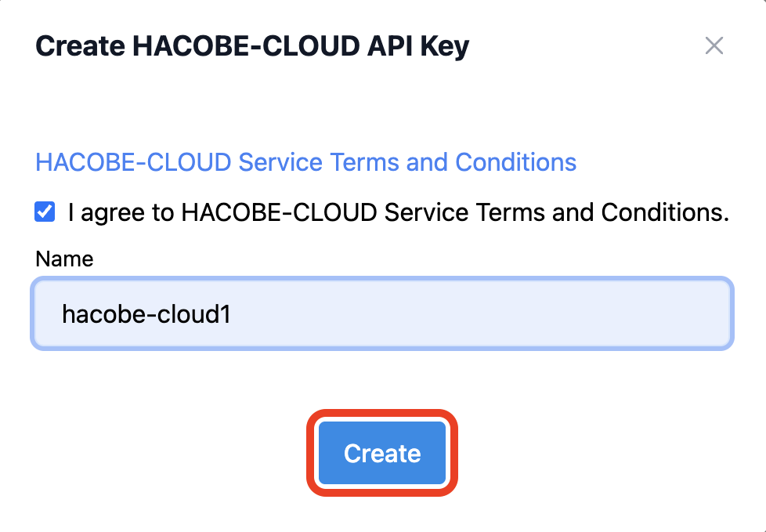Screen dimensions: 766x532
Task: Close the Create API Key dialog
Action: pos(714,45)
